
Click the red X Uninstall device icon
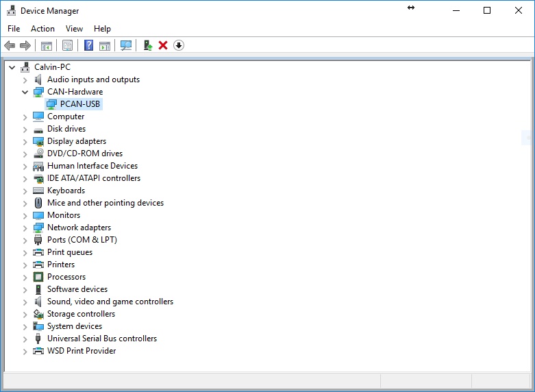pyautogui.click(x=163, y=45)
